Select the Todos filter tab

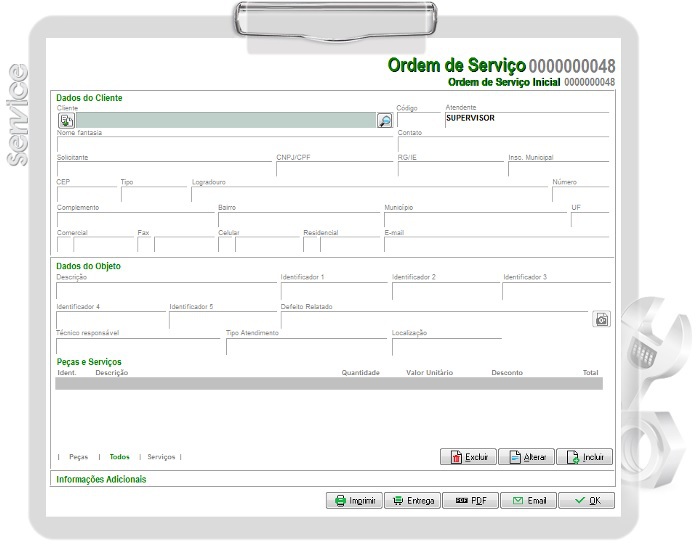(x=119, y=457)
